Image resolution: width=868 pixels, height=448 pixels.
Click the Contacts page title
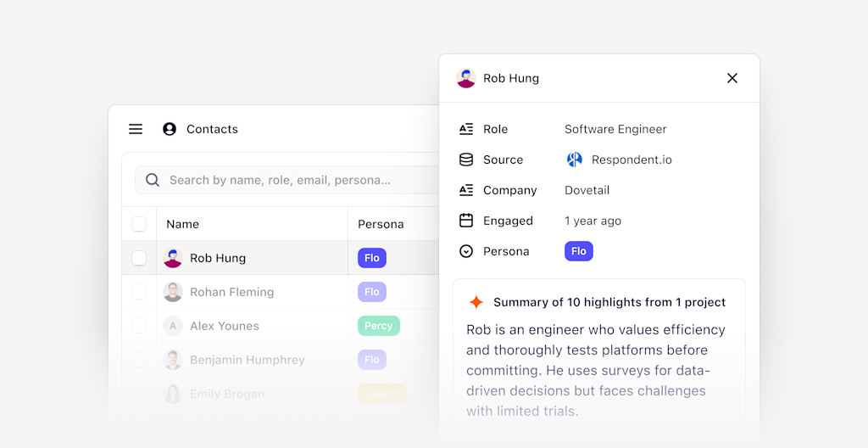(212, 129)
